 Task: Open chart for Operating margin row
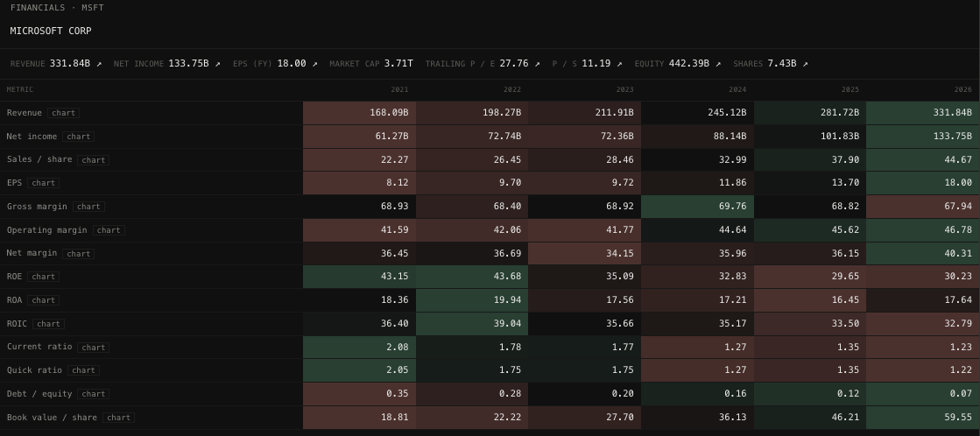[109, 230]
